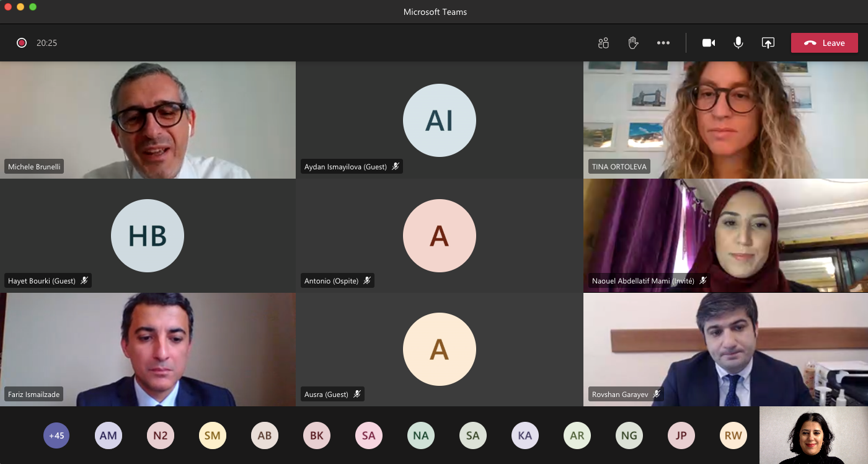Open the More actions ellipsis menu
Viewport: 868px width, 464px height.
(x=663, y=43)
